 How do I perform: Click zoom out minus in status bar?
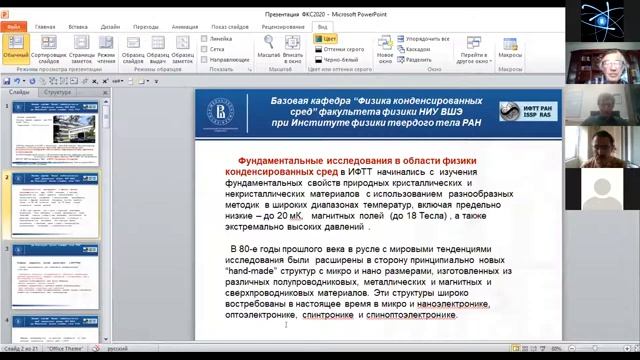pos(572,349)
